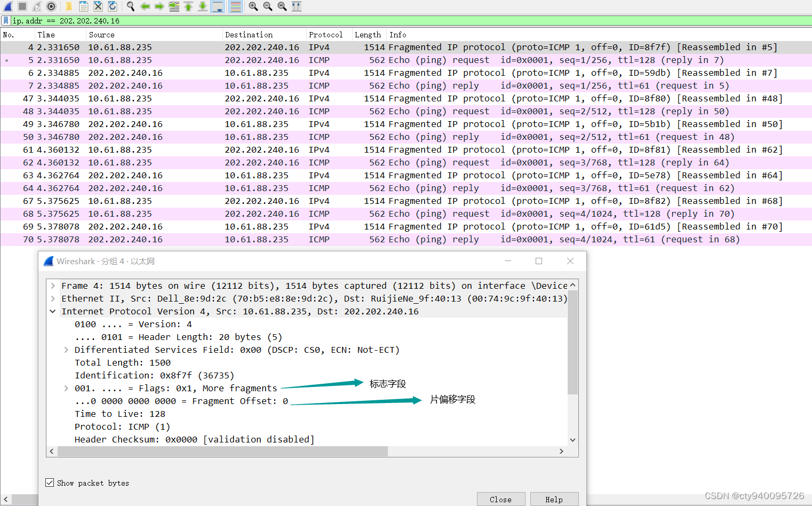Start capturing packets with the shark fin icon
The height and width of the screenshot is (506, 812).
click(x=8, y=6)
